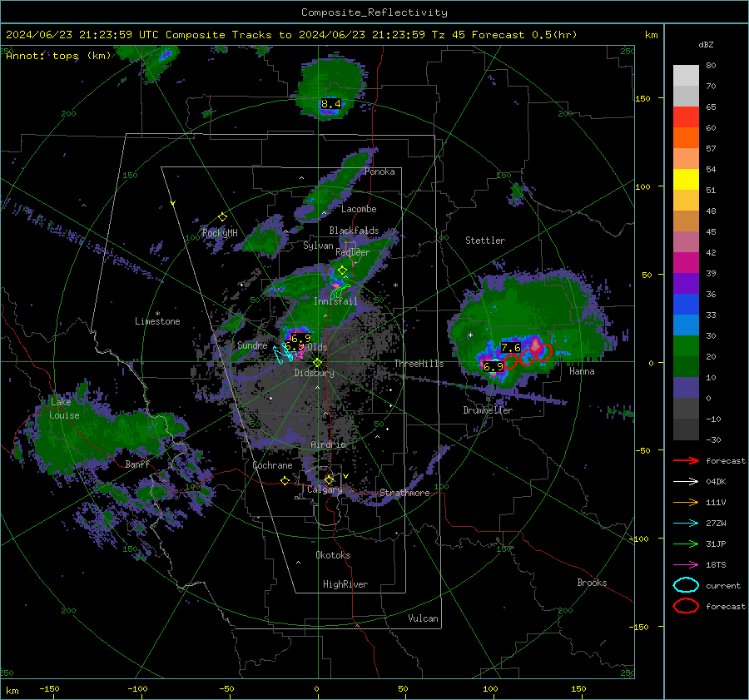Click the yellow diamond marker below Cochrane
The height and width of the screenshot is (700, 749).
click(285, 481)
